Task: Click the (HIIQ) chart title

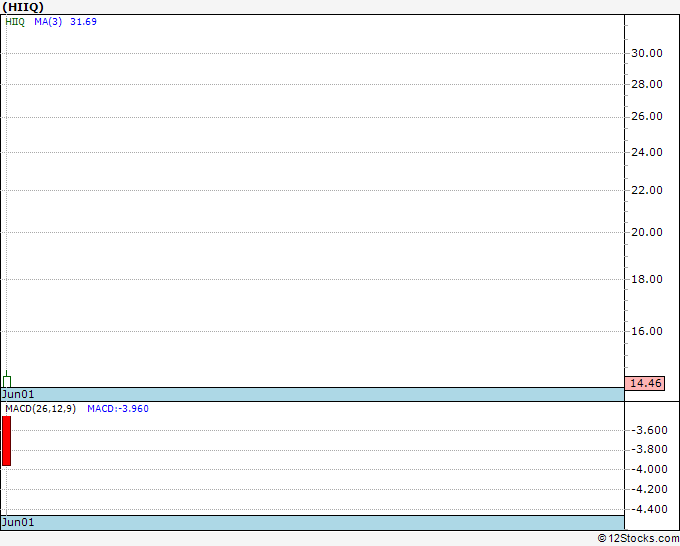Action: 23,7
